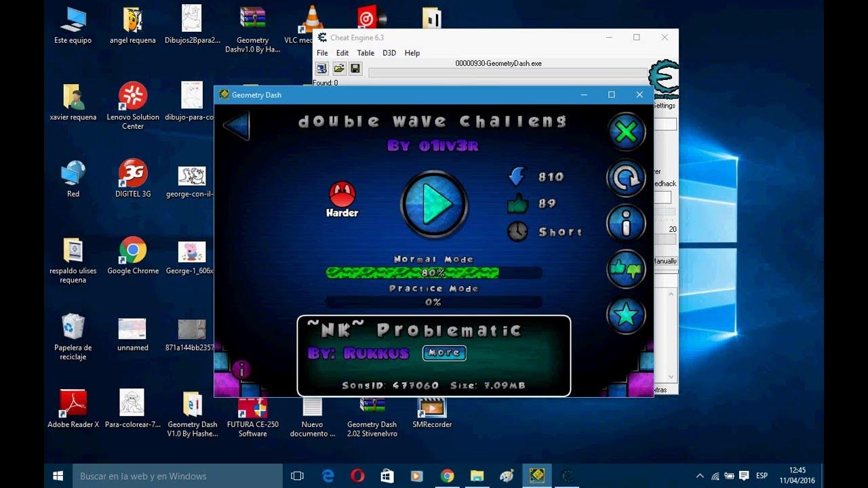868x488 pixels.
Task: Open the Table menu in Cheat Engine
Action: coord(366,53)
